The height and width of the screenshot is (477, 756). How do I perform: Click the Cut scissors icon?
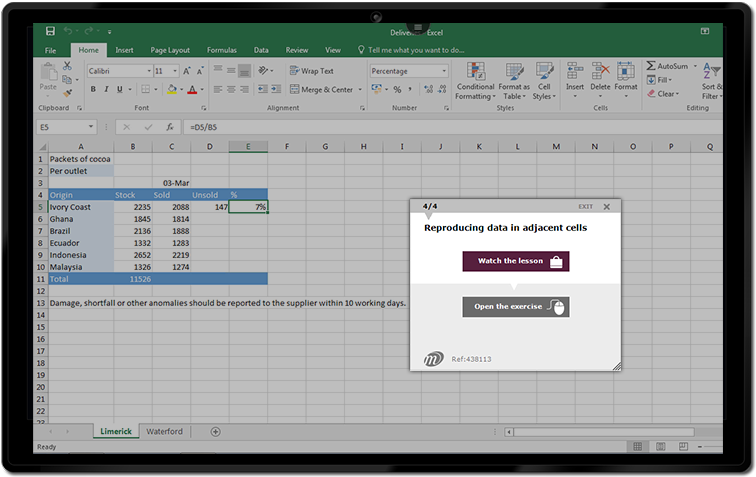coord(67,66)
